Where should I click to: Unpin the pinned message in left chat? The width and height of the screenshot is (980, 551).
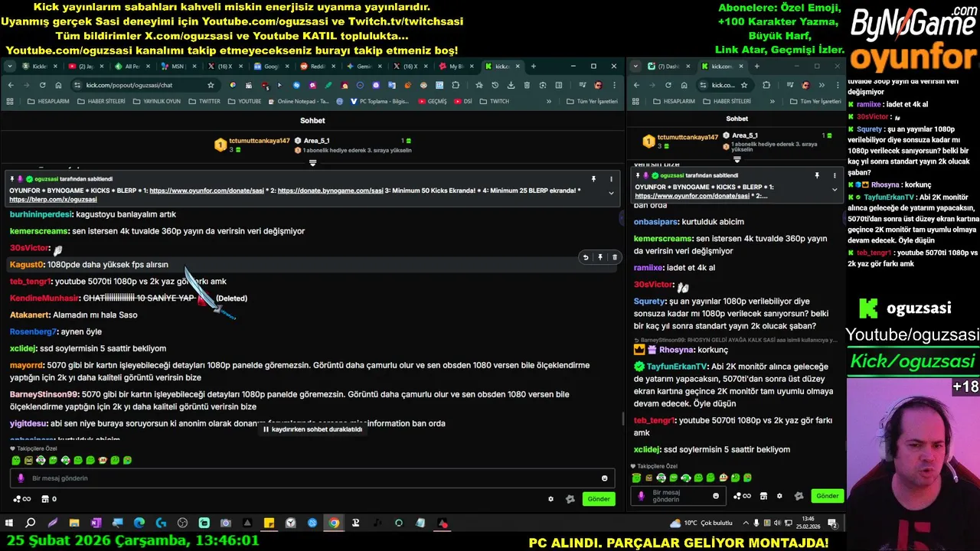pos(593,179)
